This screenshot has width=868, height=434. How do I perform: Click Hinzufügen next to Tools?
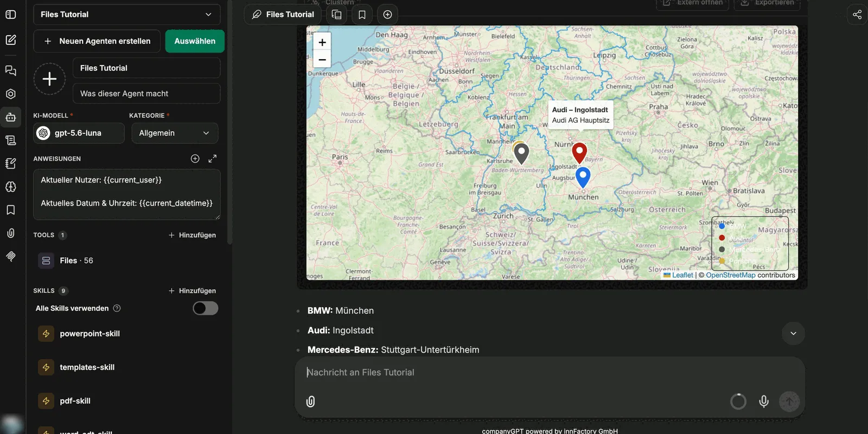point(192,235)
